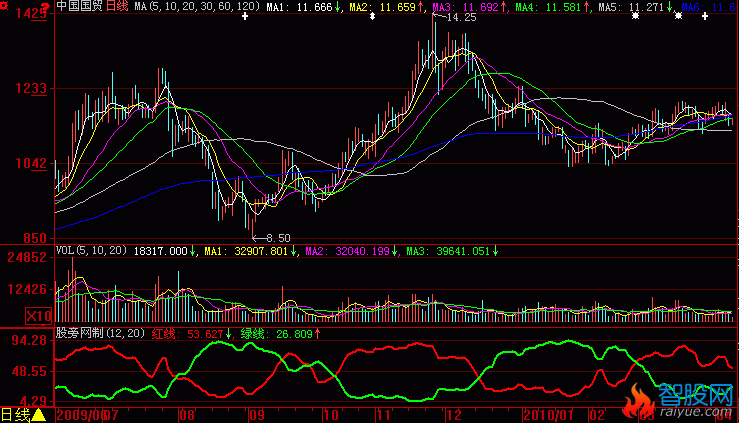The image size is (739, 423).
Task: Click the 14.25 high price label
Action: (461, 18)
